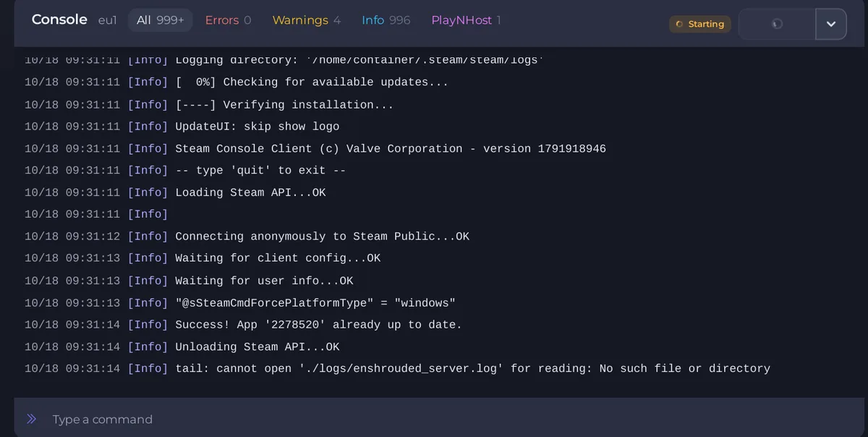The image size is (868, 437).
Task: Switch to the Info log filter
Action: (386, 20)
